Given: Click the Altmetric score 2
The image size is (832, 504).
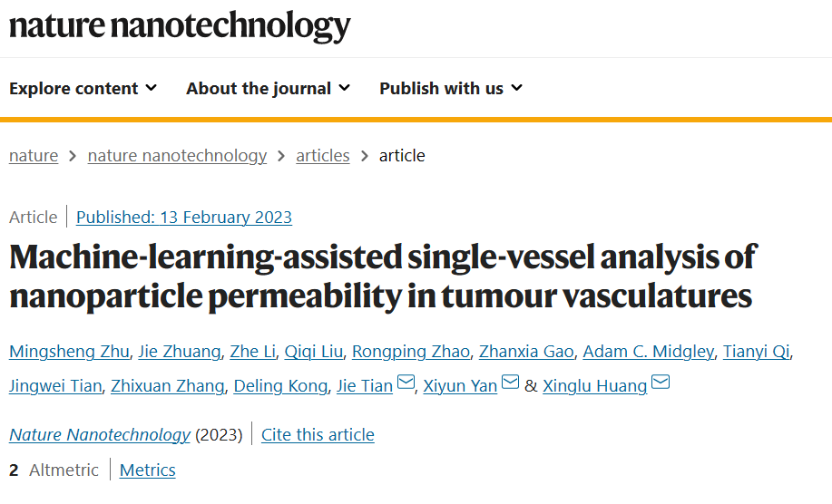Looking at the screenshot, I should click(x=14, y=470).
